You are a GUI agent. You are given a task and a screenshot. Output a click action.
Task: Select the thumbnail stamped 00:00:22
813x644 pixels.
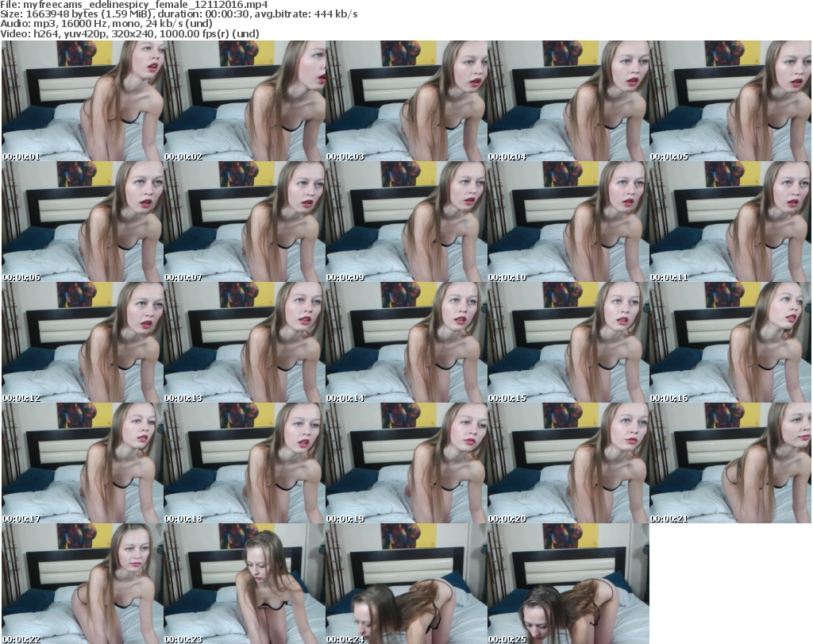pyautogui.click(x=83, y=584)
